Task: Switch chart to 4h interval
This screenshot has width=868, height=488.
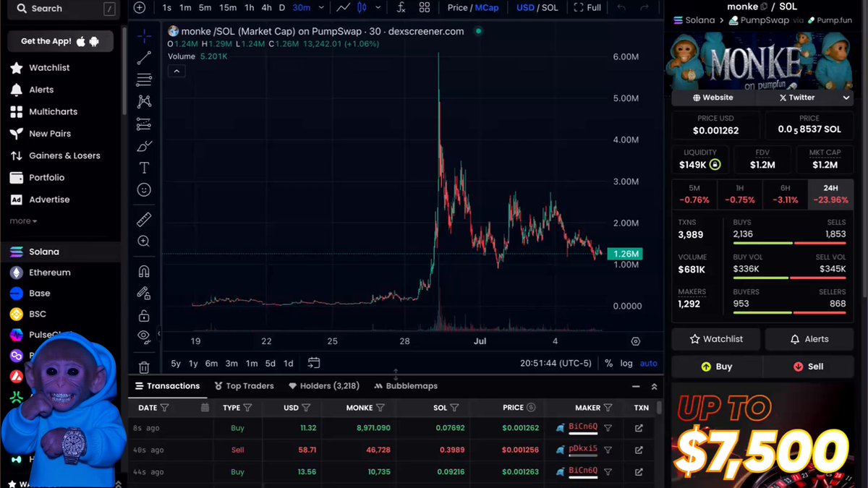Action: (266, 8)
